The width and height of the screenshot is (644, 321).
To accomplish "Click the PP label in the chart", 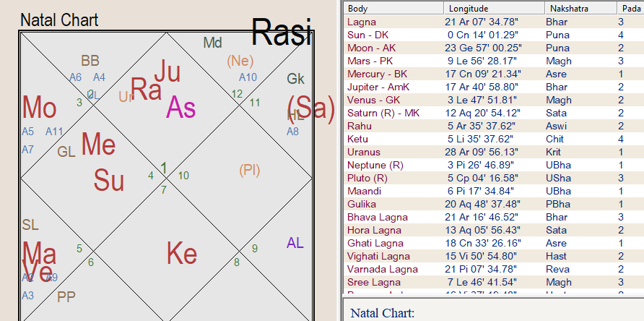I will pyautogui.click(x=66, y=296).
